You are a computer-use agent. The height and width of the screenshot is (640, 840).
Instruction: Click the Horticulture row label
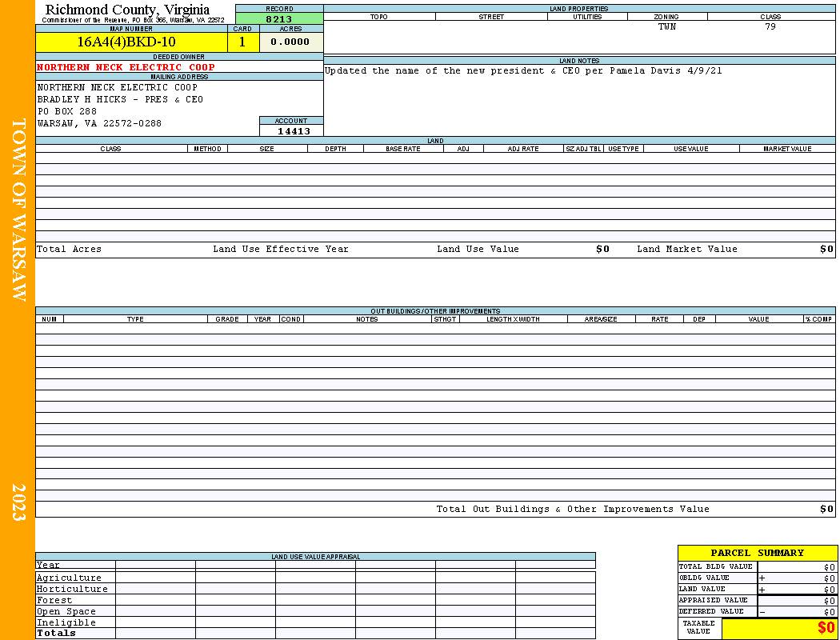[72, 589]
